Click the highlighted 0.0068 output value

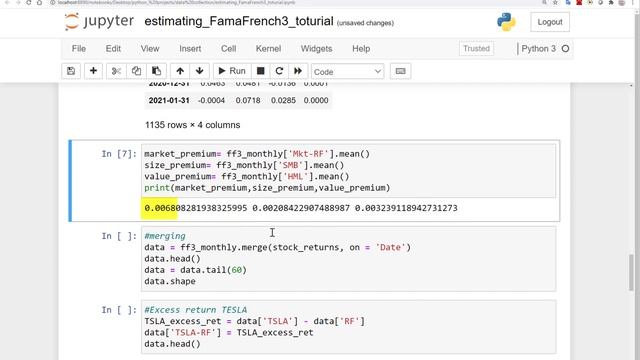(160, 208)
